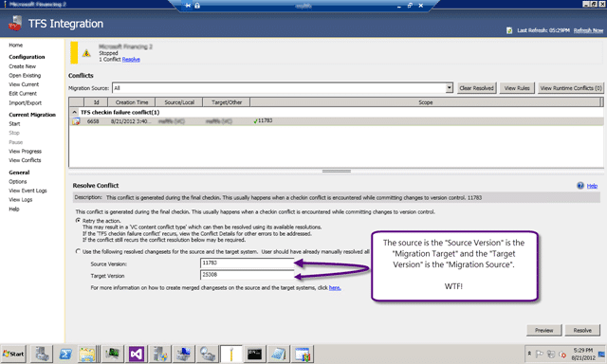
Task: Click the Clear Resolved button
Action: pos(476,88)
